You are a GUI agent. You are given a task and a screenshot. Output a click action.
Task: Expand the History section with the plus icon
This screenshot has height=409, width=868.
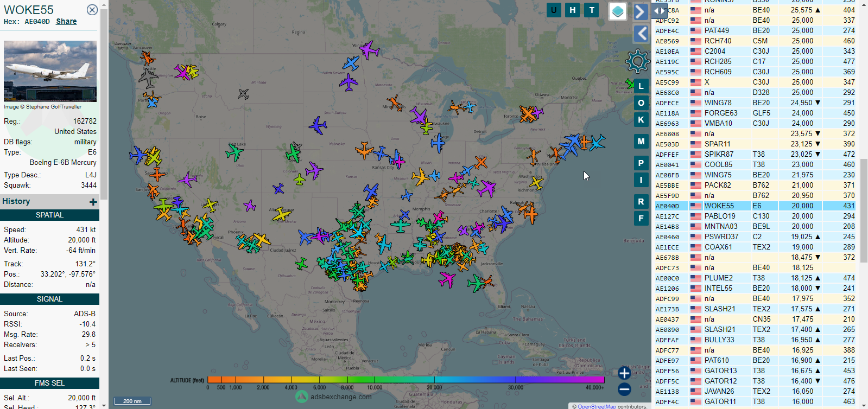93,202
